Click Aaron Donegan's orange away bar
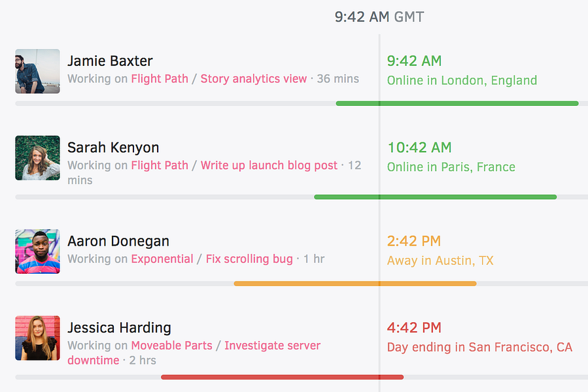 coord(355,284)
